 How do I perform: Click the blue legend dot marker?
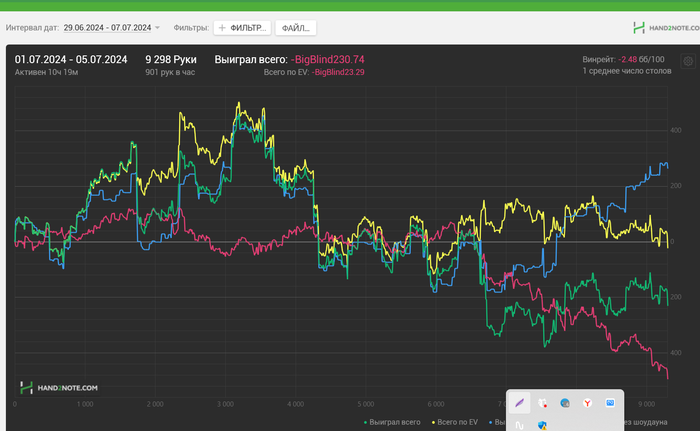click(491, 423)
